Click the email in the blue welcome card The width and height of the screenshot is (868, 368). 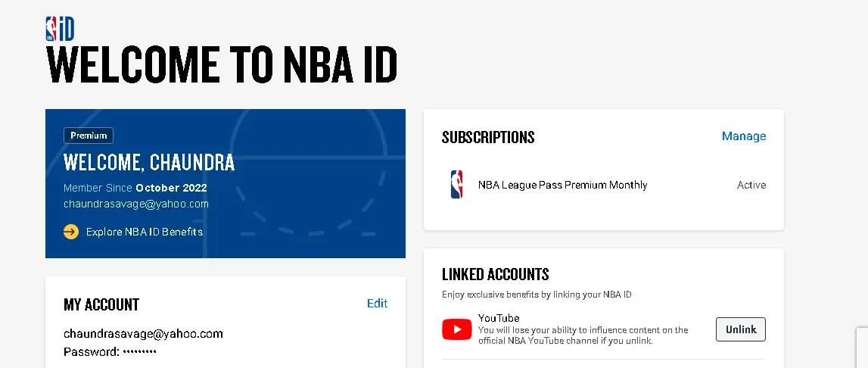tap(136, 204)
